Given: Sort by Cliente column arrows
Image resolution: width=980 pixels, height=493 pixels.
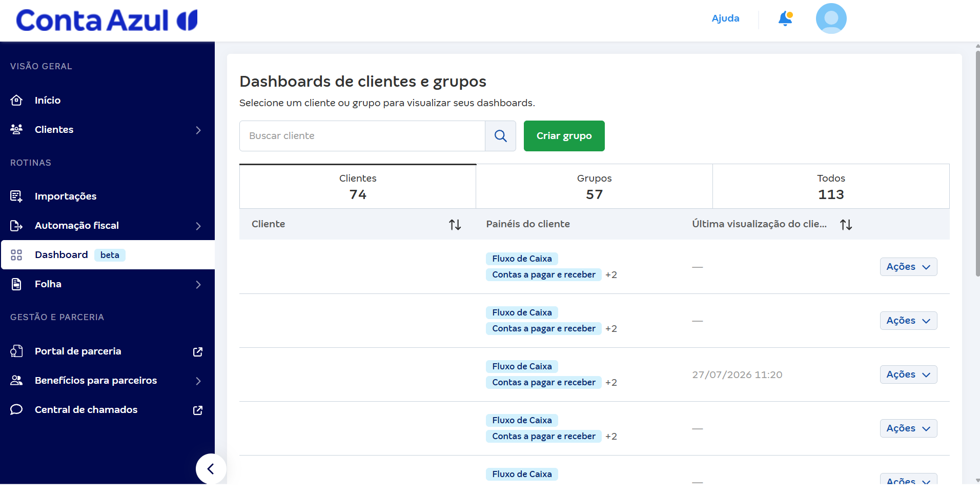Looking at the screenshot, I should tap(455, 224).
